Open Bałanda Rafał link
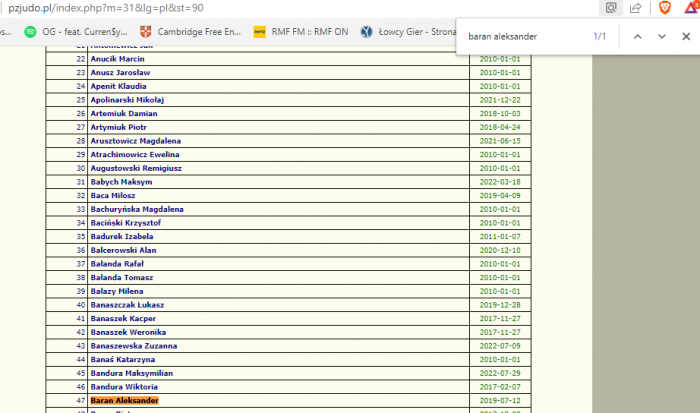The width and height of the screenshot is (700, 413). tap(117, 264)
